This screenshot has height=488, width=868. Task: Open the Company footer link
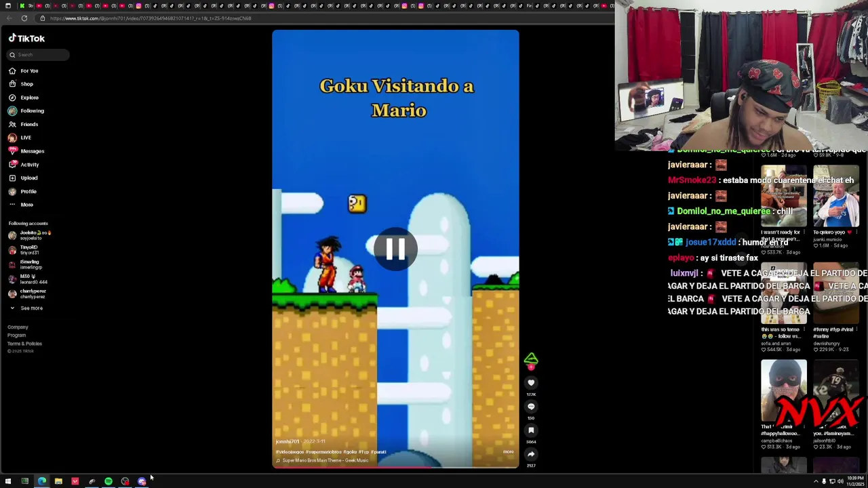pyautogui.click(x=18, y=327)
